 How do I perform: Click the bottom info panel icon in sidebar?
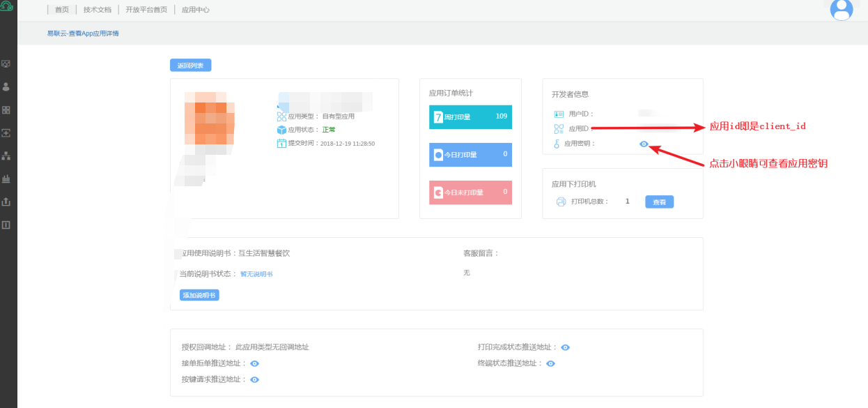pyautogui.click(x=6, y=225)
